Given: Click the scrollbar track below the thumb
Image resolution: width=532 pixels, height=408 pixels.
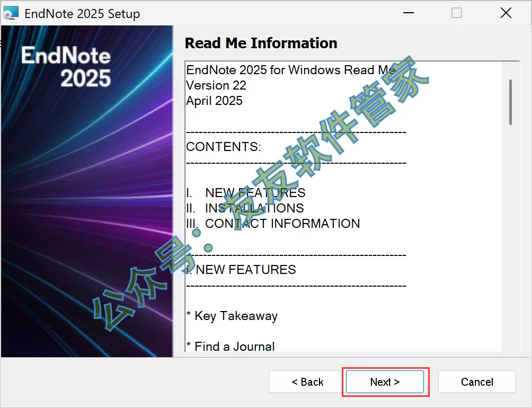Looking at the screenshot, I should click(510, 237).
